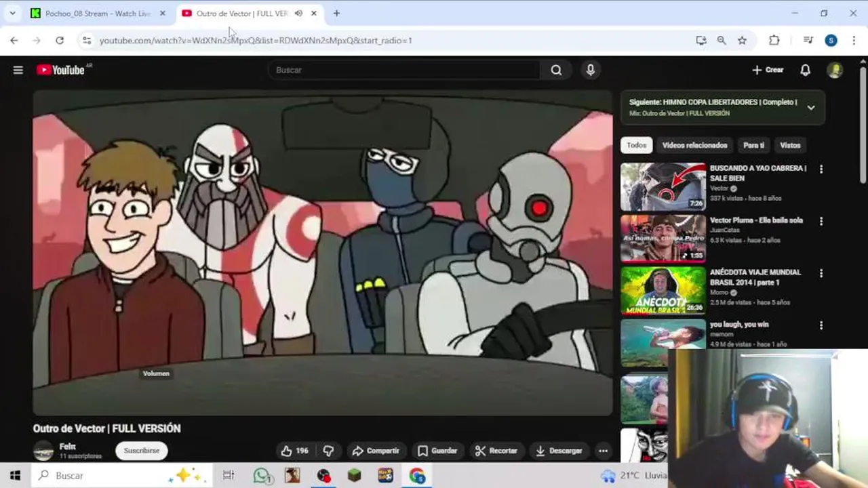Screen dimensions: 868x488
Task: Open the YouTube hamburger guide menu
Action: tap(18, 70)
